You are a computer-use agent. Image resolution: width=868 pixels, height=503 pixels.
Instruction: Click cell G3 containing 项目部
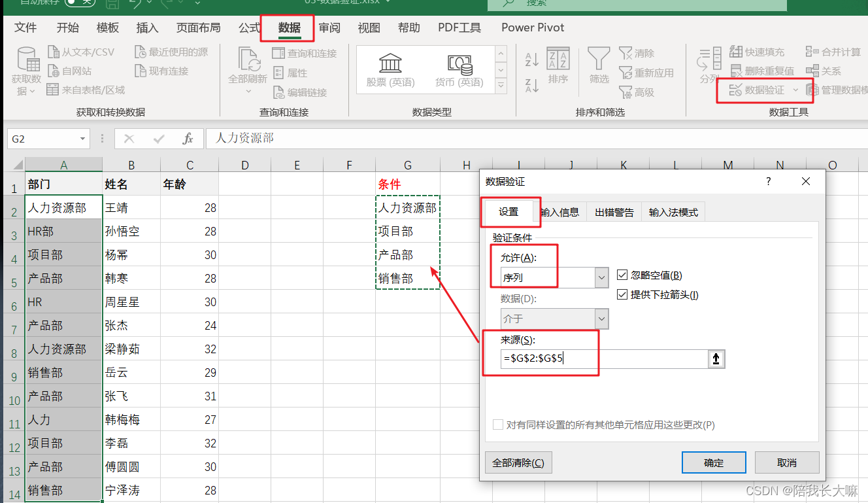click(408, 231)
